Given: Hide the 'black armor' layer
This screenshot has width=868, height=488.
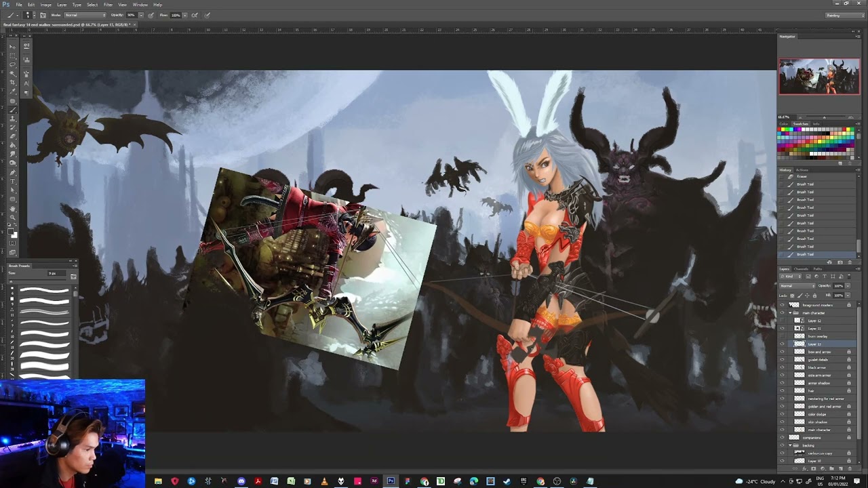Looking at the screenshot, I should pos(782,367).
